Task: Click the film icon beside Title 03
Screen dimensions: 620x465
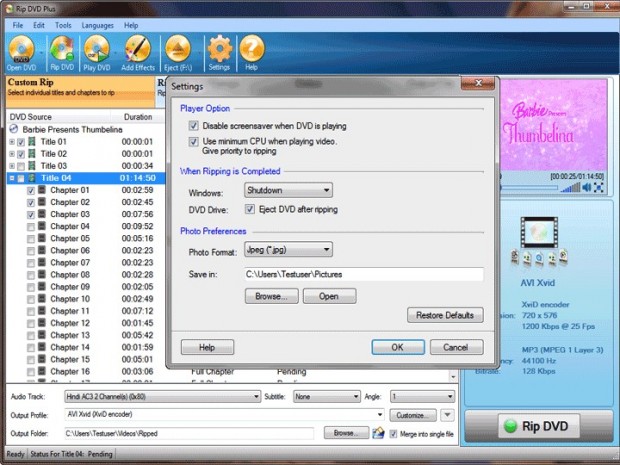Action: pos(32,166)
